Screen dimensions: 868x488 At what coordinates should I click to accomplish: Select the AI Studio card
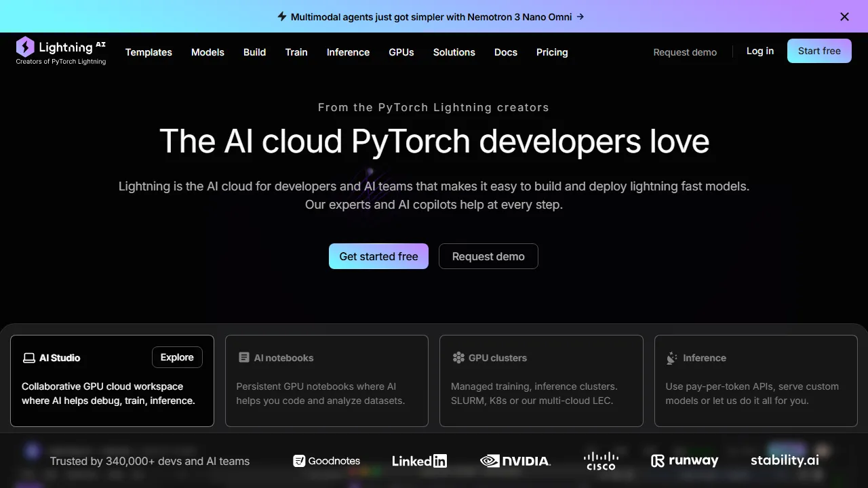click(112, 380)
